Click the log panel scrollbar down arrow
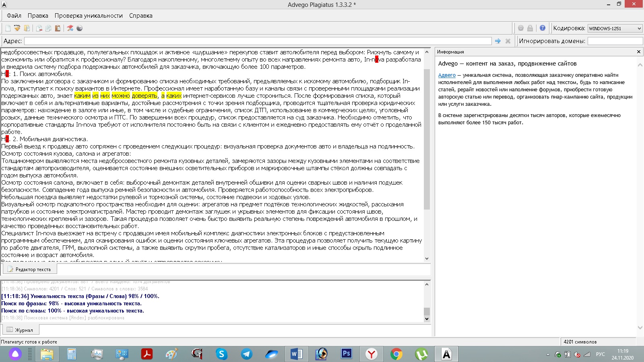This screenshot has width=644, height=362. click(x=427, y=319)
